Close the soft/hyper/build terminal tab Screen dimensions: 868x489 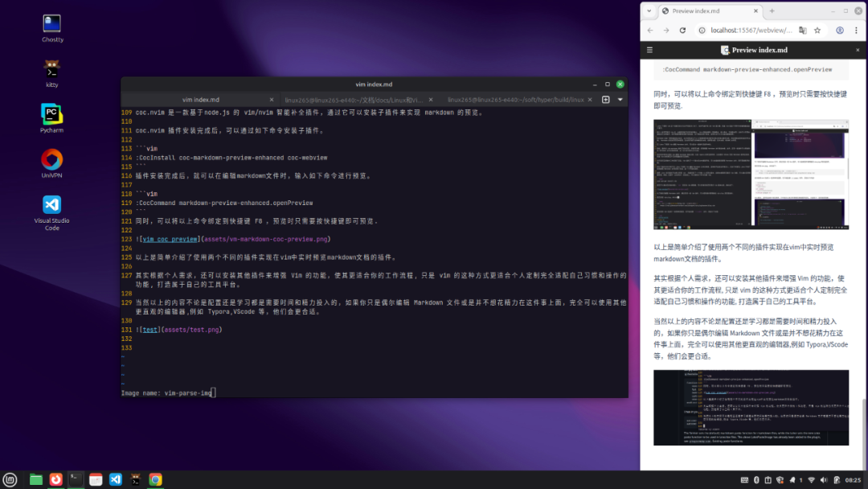tap(590, 100)
